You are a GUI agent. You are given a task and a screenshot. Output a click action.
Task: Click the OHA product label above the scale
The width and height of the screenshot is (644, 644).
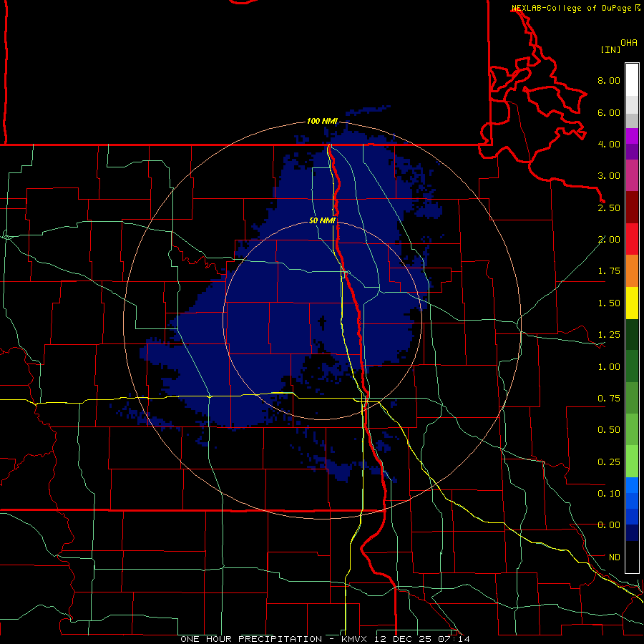(629, 43)
